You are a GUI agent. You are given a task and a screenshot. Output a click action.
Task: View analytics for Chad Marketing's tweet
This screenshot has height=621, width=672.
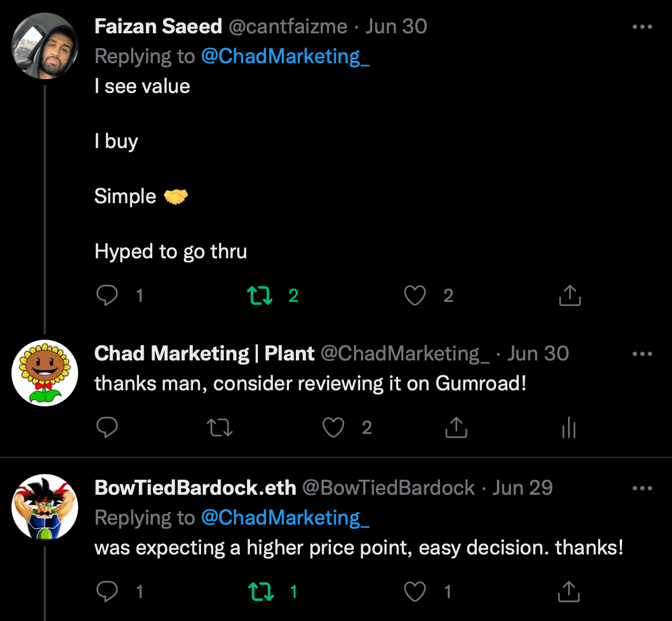click(x=569, y=428)
